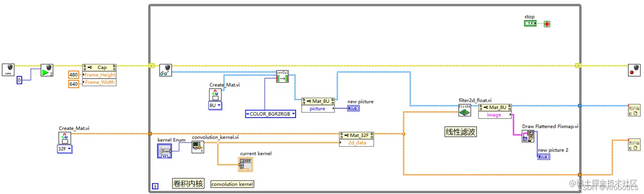Click the loop stop condition terminal
Screen dimensions: 644x194
547,24
